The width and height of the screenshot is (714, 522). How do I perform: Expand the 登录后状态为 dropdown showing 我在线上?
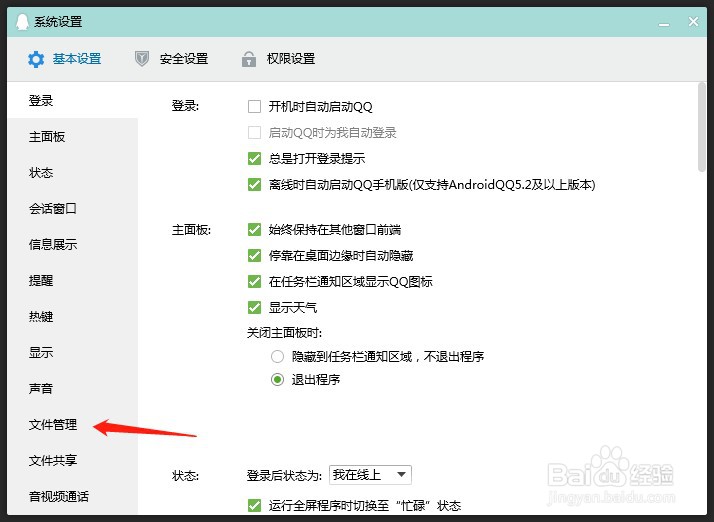[370, 475]
